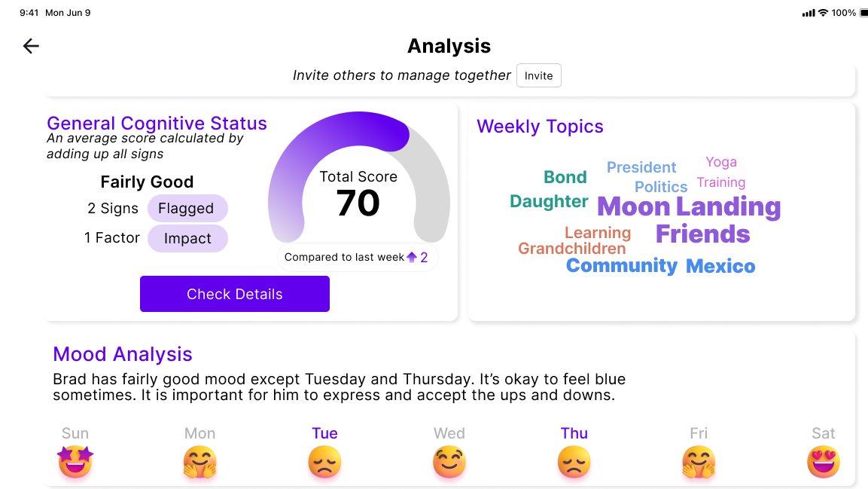The image size is (868, 489).
Task: Open Check Details for cognitive status
Action: click(x=235, y=294)
